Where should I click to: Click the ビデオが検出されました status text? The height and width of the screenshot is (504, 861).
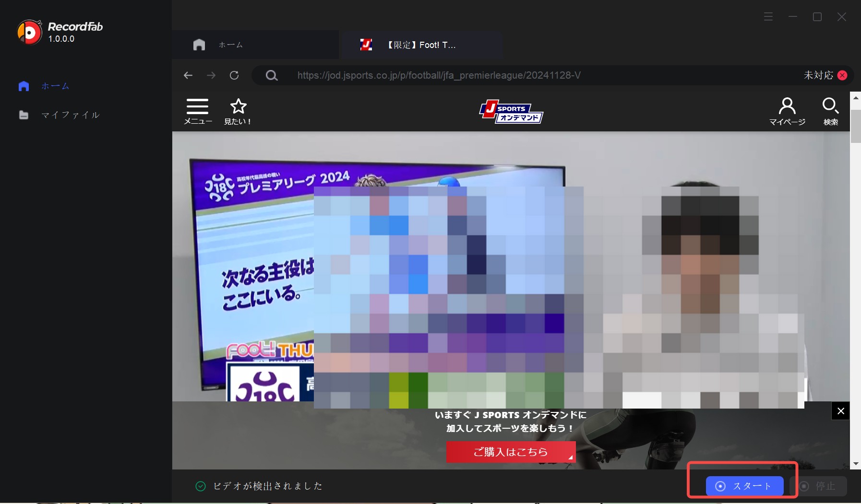268,486
